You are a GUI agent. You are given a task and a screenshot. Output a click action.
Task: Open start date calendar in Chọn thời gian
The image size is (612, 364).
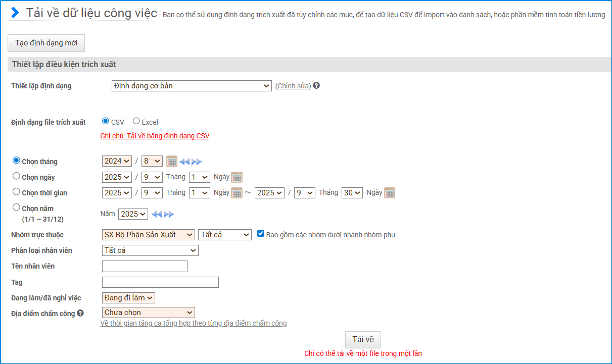[237, 193]
